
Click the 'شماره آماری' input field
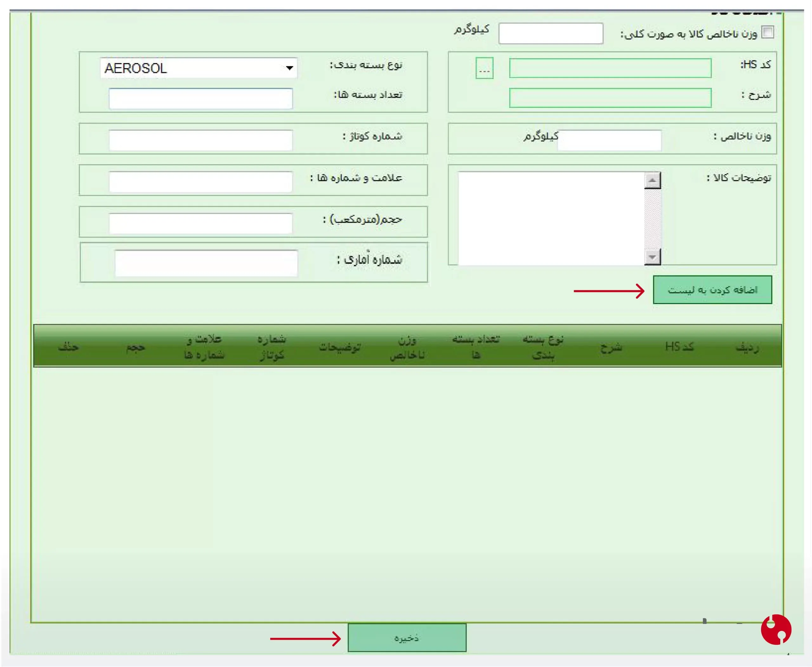206,263
